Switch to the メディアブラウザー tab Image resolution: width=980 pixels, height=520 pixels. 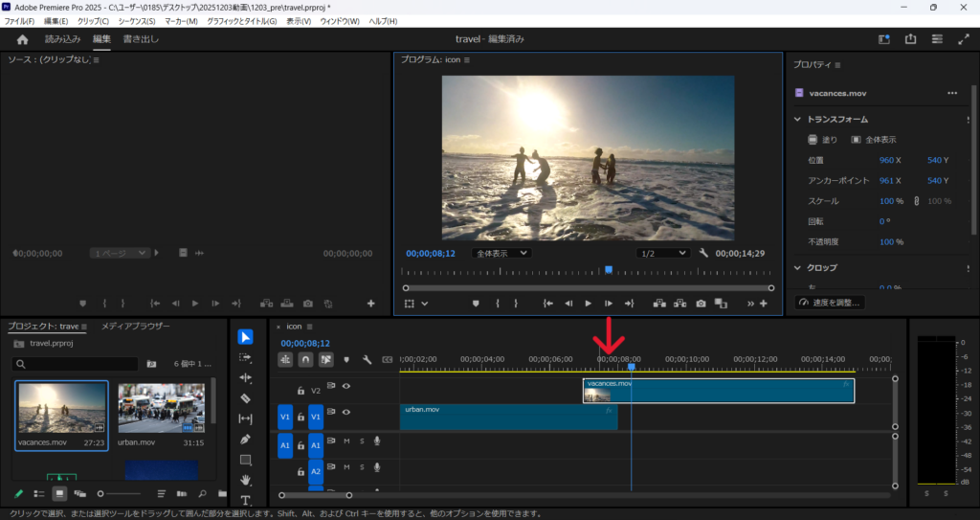tap(135, 327)
